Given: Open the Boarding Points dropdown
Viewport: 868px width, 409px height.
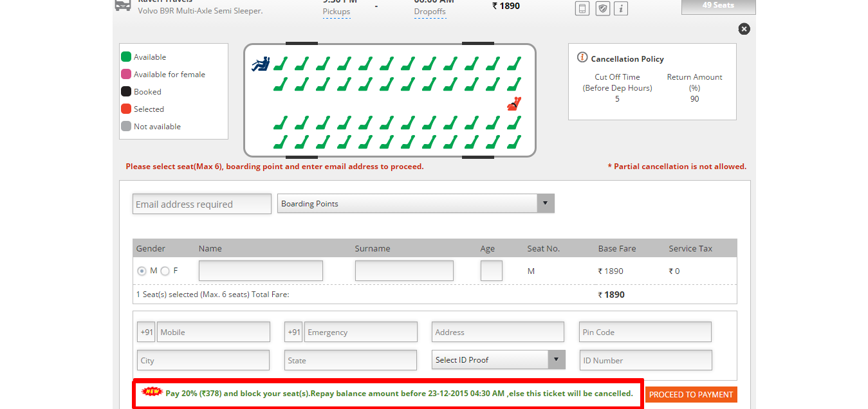Looking at the screenshot, I should click(x=415, y=204).
